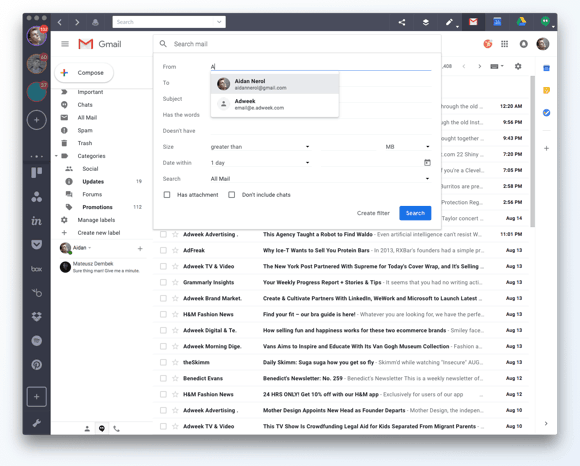This screenshot has height=466, width=580.
Task: Click the forward arrow in the top bar
Action: tap(77, 22)
